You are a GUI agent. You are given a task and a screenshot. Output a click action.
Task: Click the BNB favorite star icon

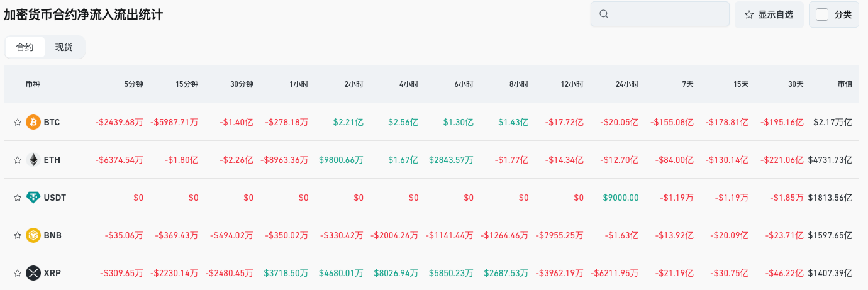(18, 235)
